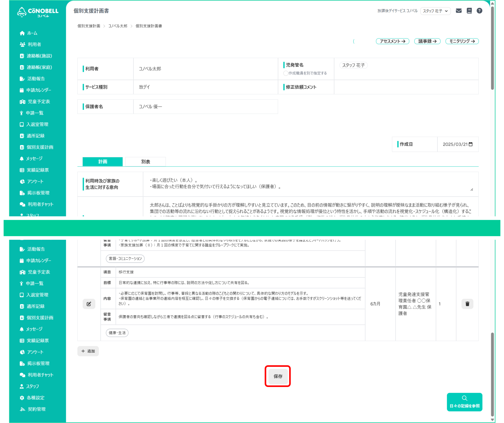Click the help question mark icon
The width and height of the screenshot is (504, 423).
point(479,11)
